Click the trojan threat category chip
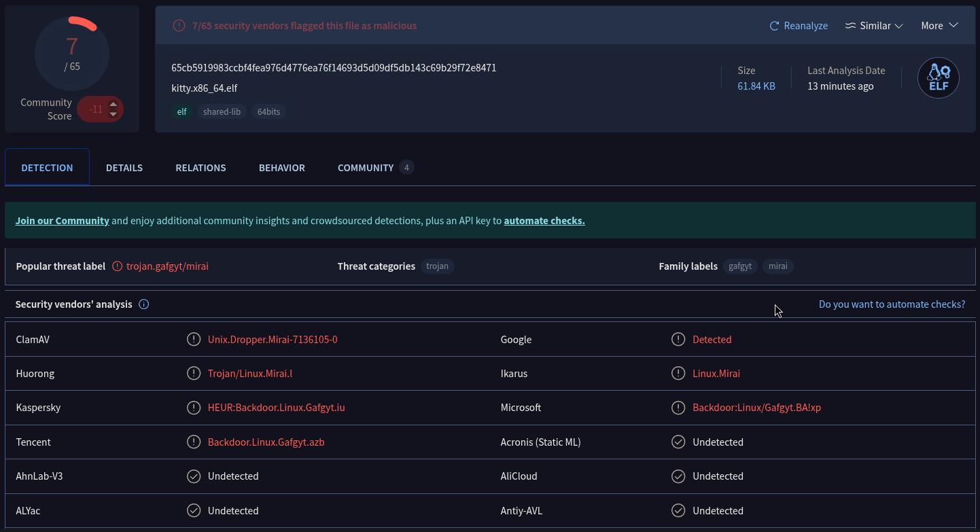The image size is (980, 532). [x=437, y=266]
